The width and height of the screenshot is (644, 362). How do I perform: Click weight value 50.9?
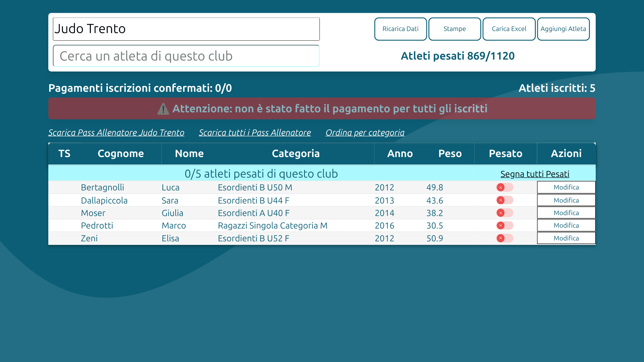point(435,238)
